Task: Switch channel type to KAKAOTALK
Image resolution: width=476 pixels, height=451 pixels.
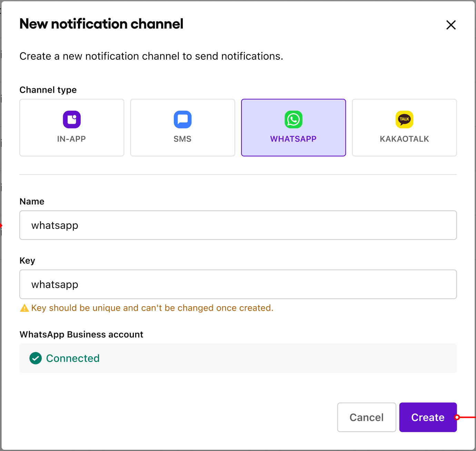Action: 404,128
